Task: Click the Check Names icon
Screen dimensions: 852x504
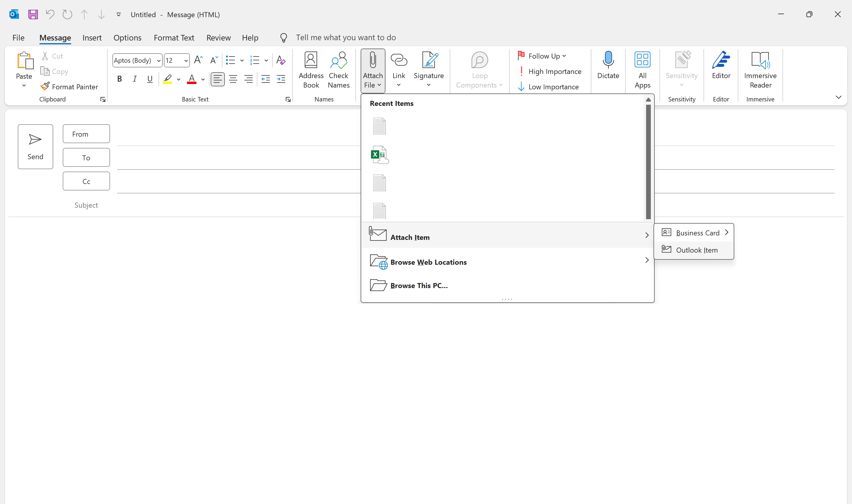Action: tap(338, 70)
